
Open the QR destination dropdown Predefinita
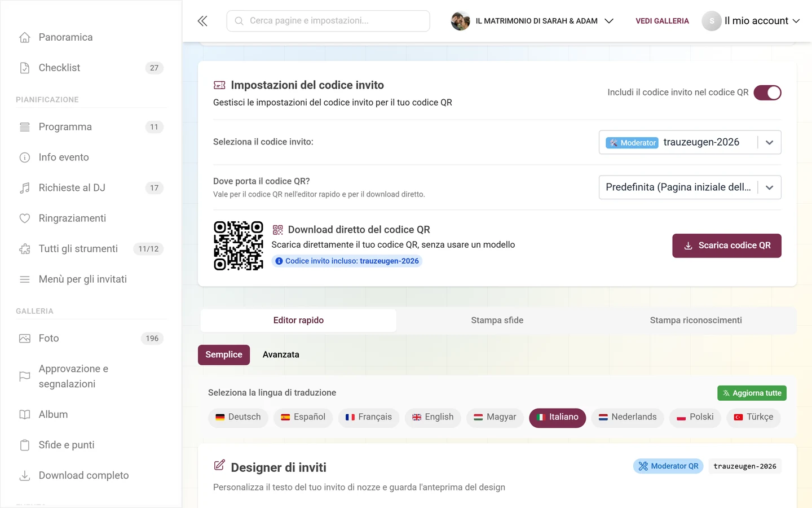point(690,187)
